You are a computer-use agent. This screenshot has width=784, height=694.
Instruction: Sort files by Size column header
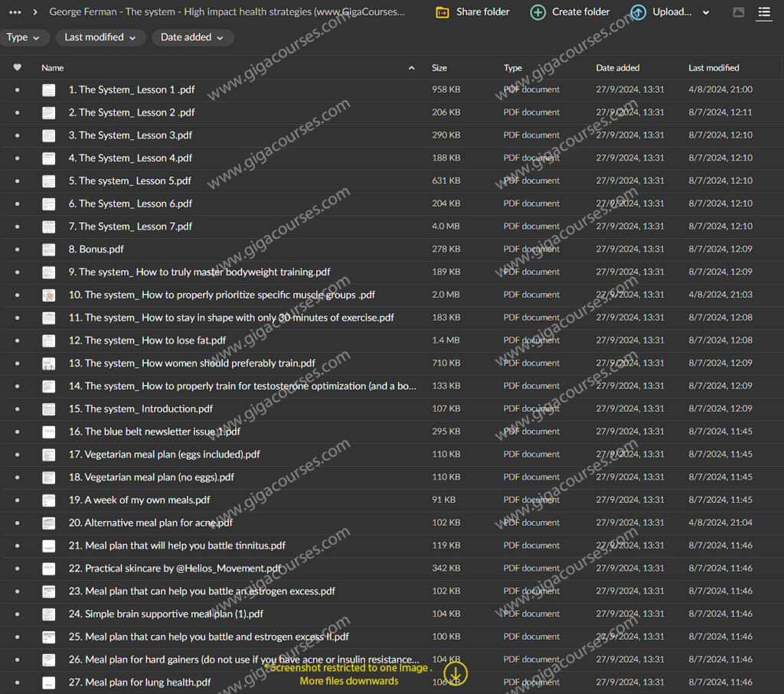tap(439, 68)
